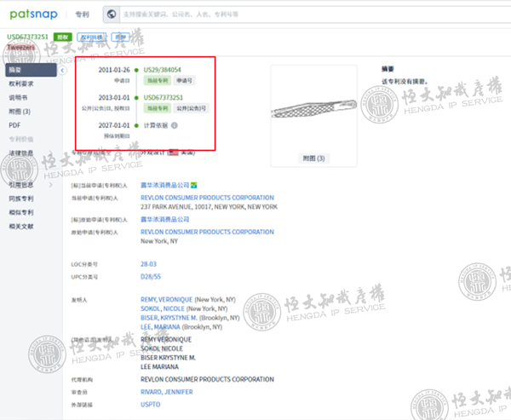Image resolution: width=511 pixels, height=420 pixels.
Task: Open the 专利价值 sidebar item
Action: (x=21, y=139)
